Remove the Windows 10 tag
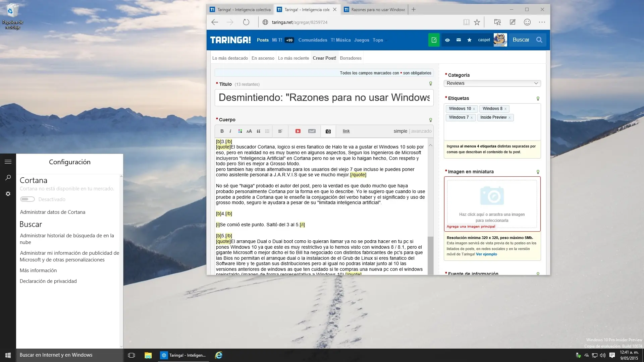The width and height of the screenshot is (644, 362). point(473,109)
